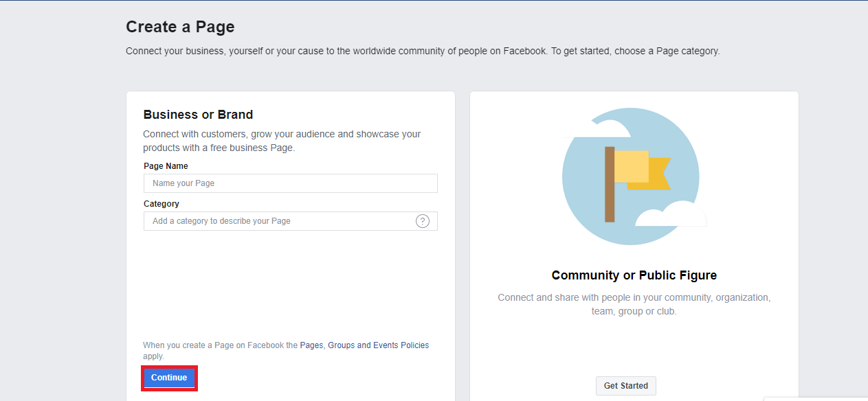This screenshot has width=868, height=401.
Task: Click the Get Started button
Action: click(626, 386)
